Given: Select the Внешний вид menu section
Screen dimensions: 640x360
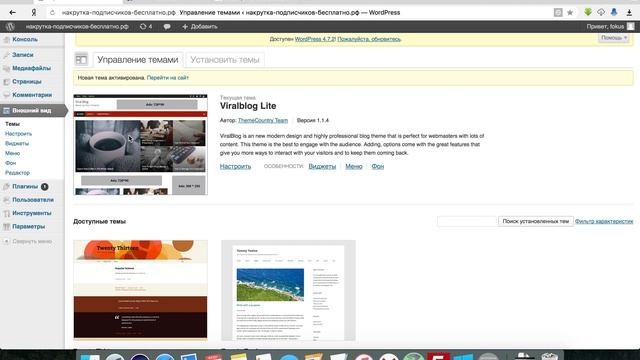Looking at the screenshot, I should pyautogui.click(x=32, y=111).
